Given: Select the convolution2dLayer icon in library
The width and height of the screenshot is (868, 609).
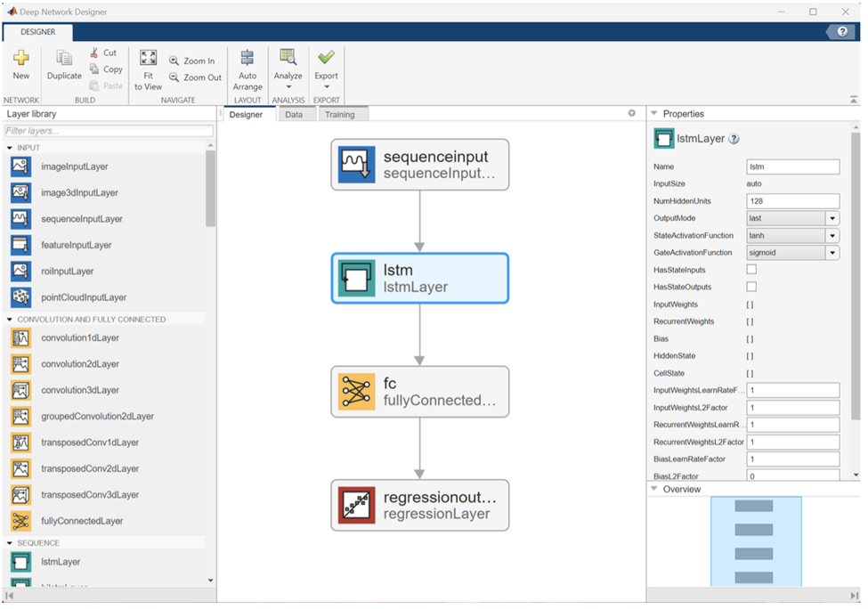Looking at the screenshot, I should pyautogui.click(x=20, y=364).
